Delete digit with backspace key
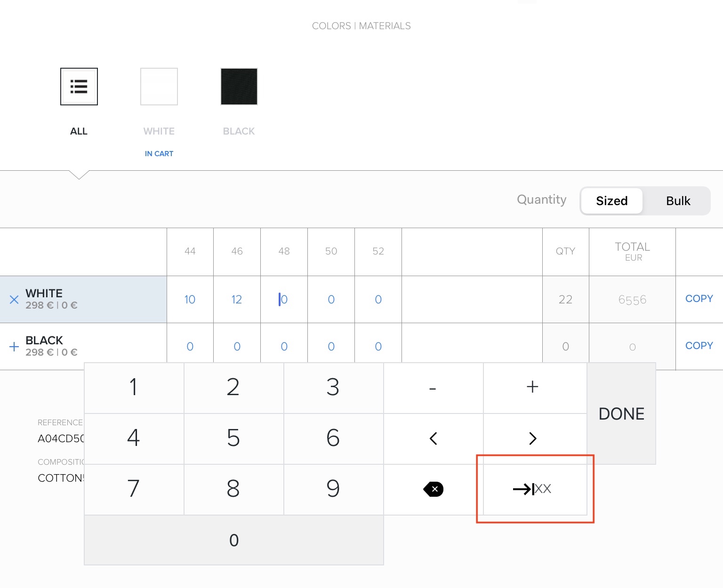The width and height of the screenshot is (723, 588). click(433, 489)
